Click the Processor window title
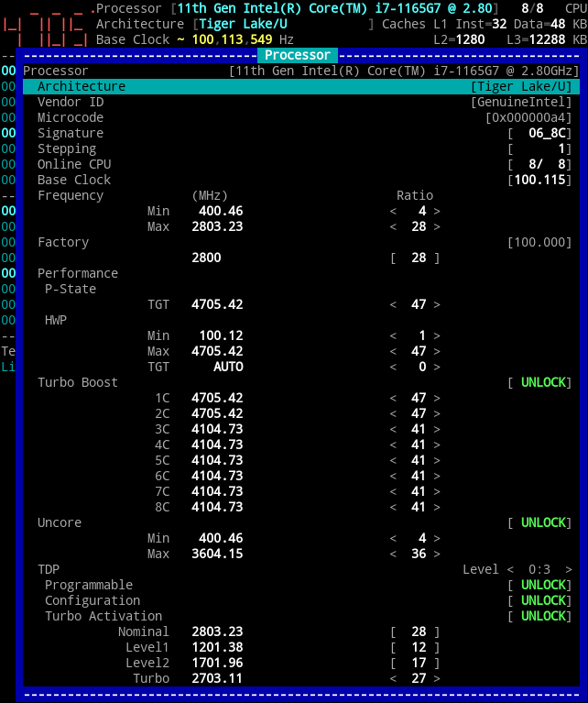This screenshot has height=703, width=588. [298, 55]
